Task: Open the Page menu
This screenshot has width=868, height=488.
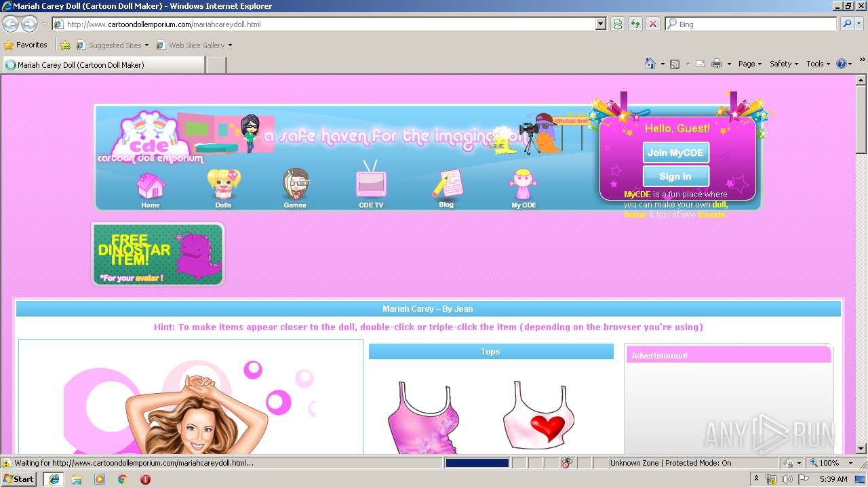Action: coord(750,64)
